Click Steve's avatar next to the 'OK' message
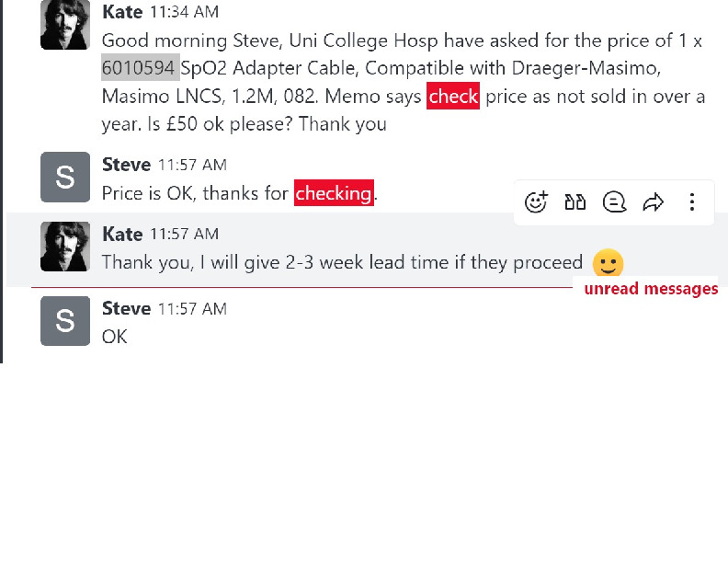 64,320
